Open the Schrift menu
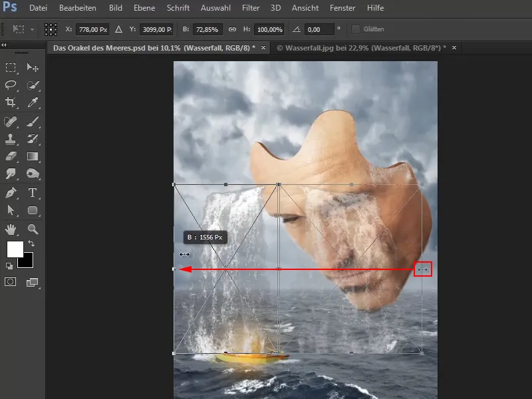The image size is (532, 399). pyautogui.click(x=178, y=8)
